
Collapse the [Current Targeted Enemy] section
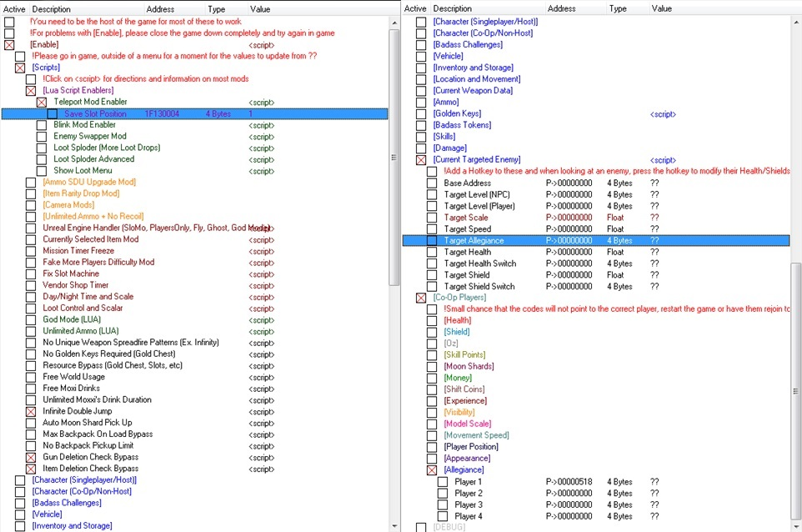pos(421,160)
